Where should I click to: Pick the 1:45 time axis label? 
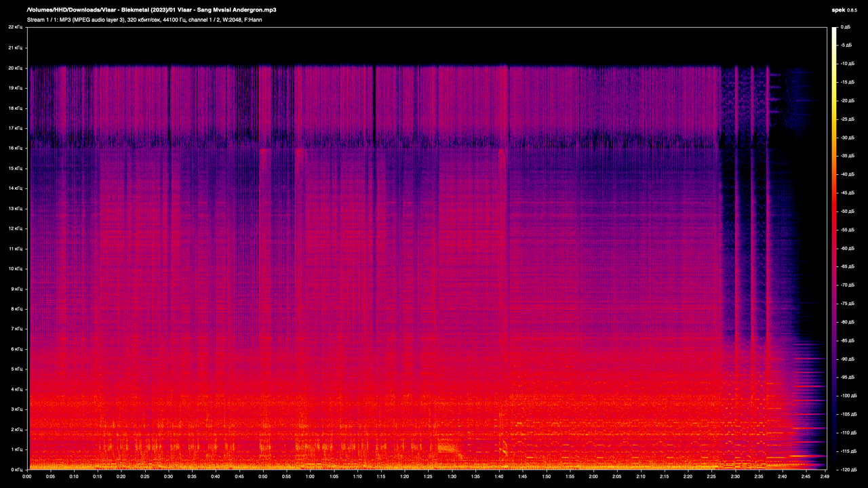(523, 476)
